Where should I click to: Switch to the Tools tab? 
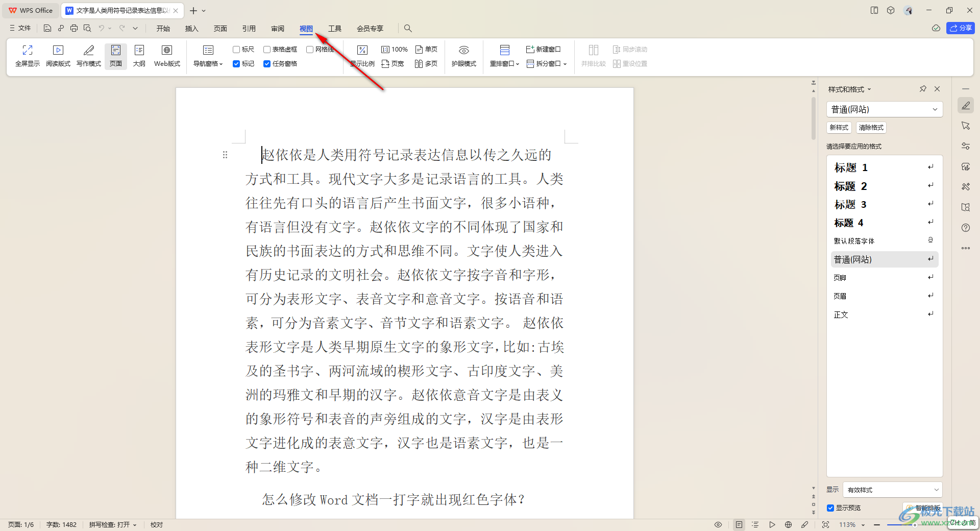point(335,29)
